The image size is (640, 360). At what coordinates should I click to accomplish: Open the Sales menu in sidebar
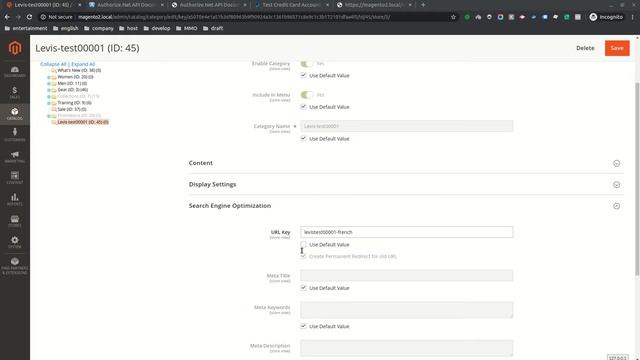(x=15, y=93)
